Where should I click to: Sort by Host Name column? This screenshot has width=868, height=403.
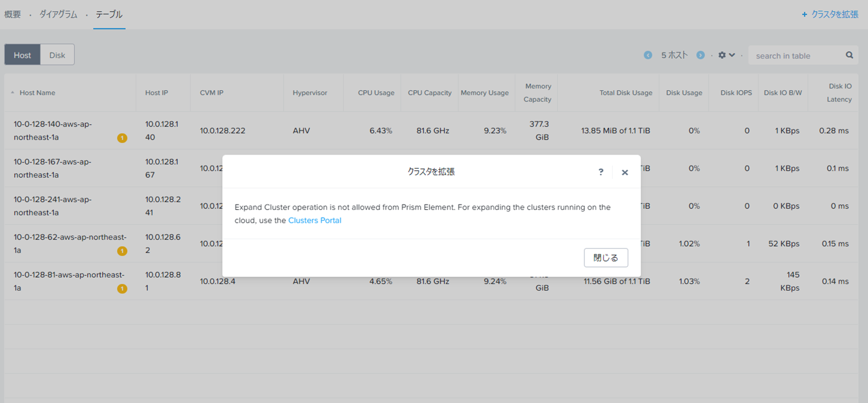tap(37, 93)
